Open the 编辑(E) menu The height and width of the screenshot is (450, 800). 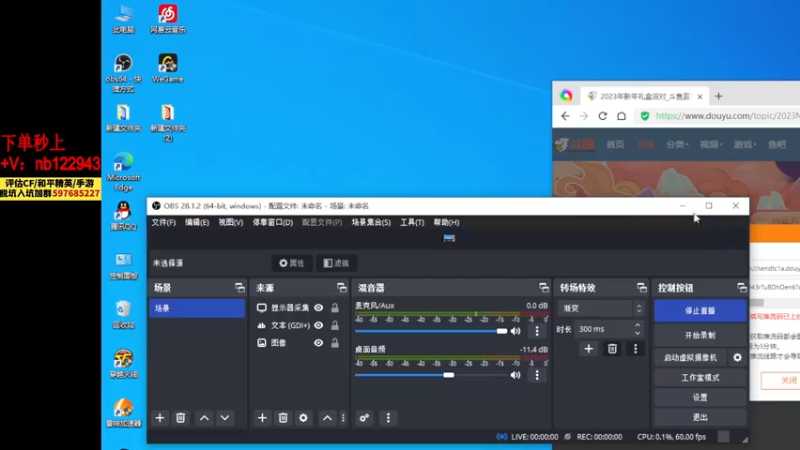click(x=197, y=222)
